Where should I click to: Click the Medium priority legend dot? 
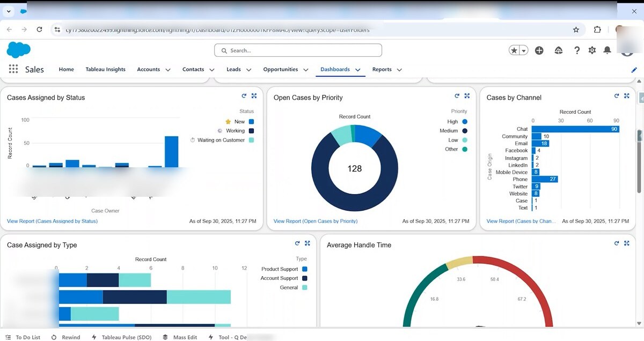465,131
